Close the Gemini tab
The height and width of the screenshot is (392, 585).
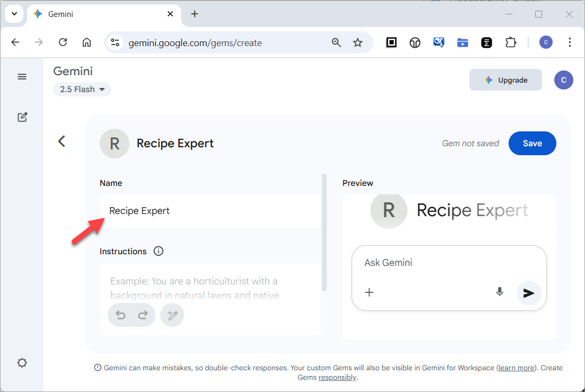(x=170, y=14)
